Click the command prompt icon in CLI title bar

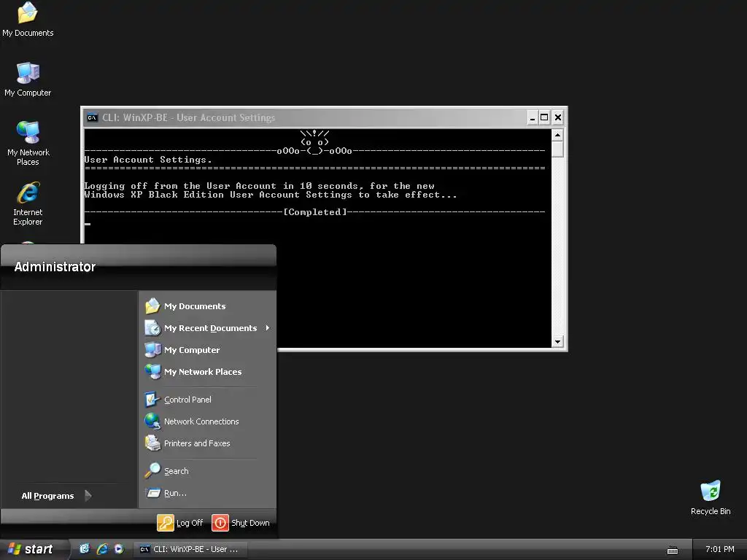pos(93,117)
